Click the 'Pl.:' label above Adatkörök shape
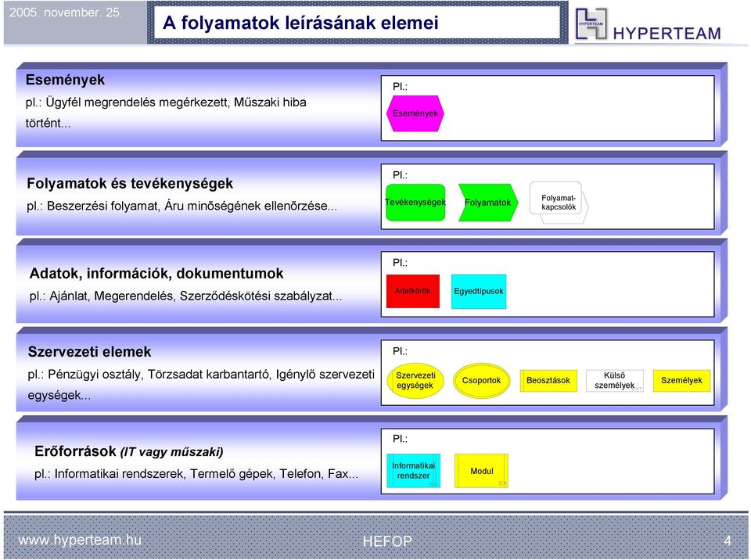This screenshot has width=751, height=560. (x=400, y=263)
